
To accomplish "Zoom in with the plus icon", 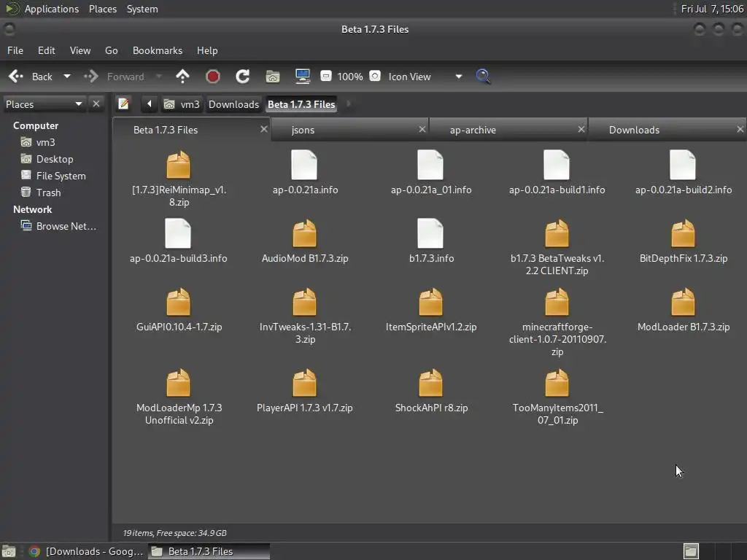I will coord(375,76).
